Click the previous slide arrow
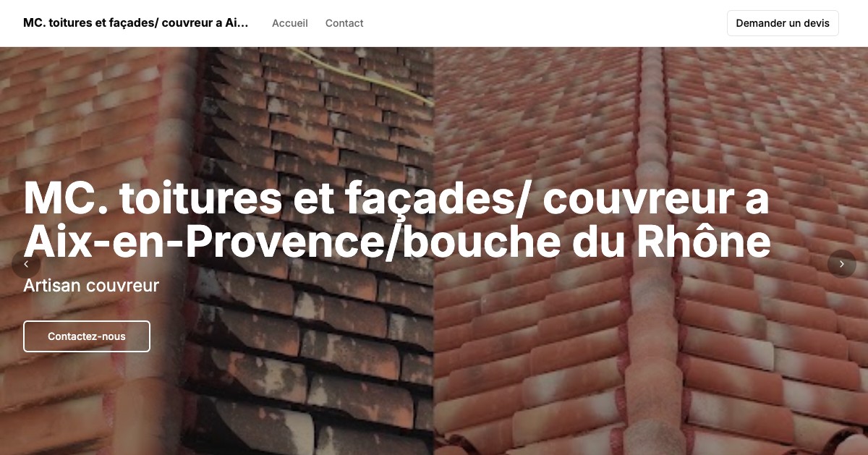868x455 pixels. click(26, 264)
